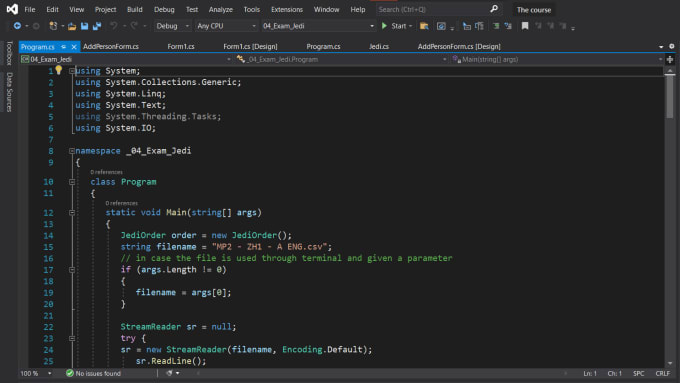
Task: Collapse the namespace _04_Exam_Jedi block
Action: 72,151
